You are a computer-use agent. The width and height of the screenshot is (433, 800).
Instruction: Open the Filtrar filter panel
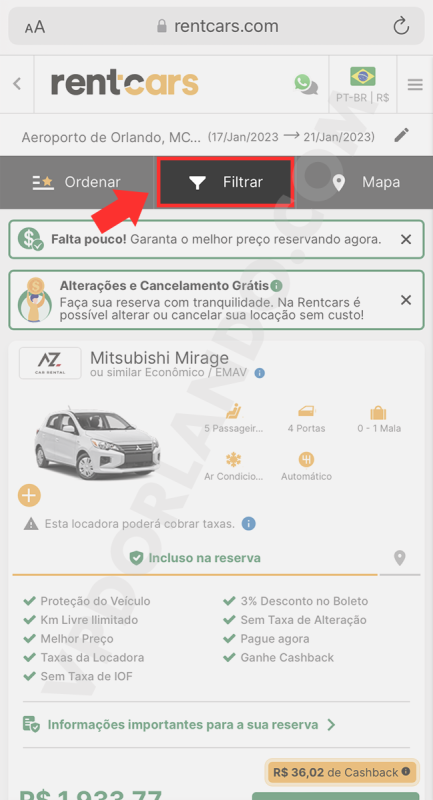pos(225,182)
